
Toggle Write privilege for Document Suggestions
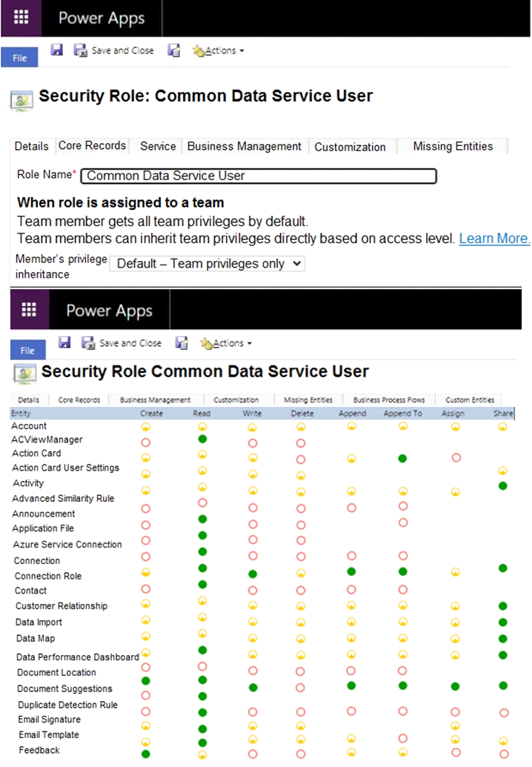pyautogui.click(x=253, y=687)
